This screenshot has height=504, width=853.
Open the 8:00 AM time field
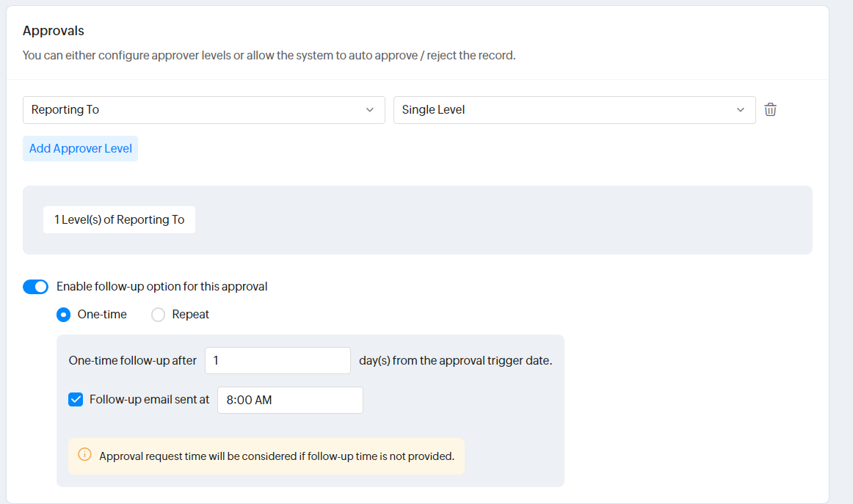290,401
